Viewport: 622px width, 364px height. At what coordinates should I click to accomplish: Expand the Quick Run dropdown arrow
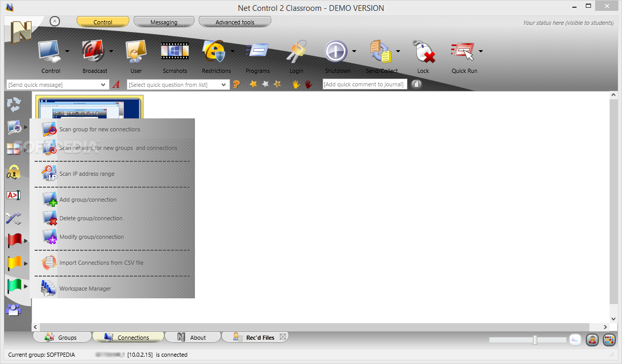[481, 51]
